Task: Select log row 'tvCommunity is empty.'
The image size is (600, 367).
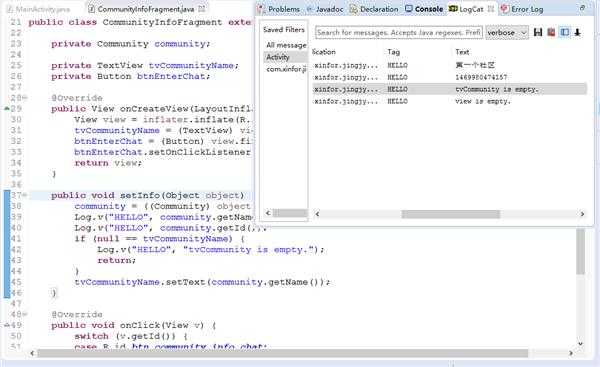Action: click(x=449, y=89)
